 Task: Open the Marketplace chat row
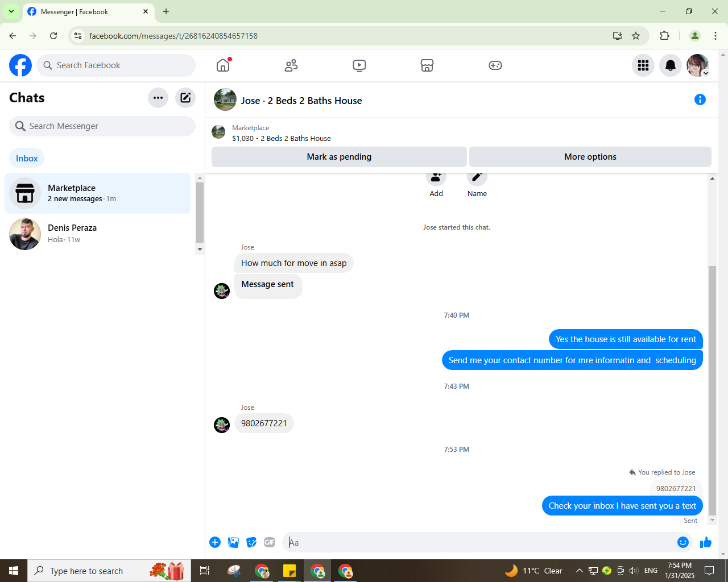pyautogui.click(x=97, y=193)
